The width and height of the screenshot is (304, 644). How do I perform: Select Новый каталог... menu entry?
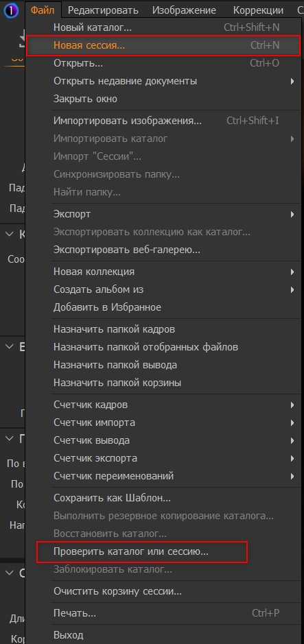pos(163,28)
